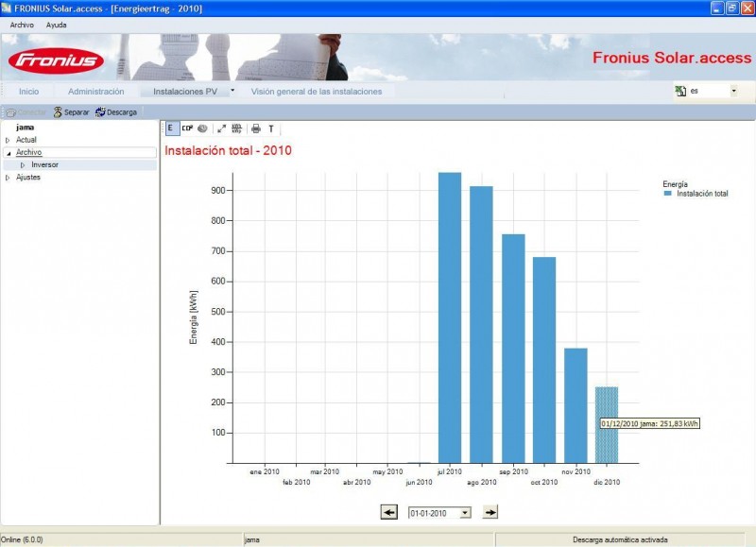This screenshot has width=756, height=547.
Task: Select Actual in the tree
Action: pyautogui.click(x=26, y=140)
